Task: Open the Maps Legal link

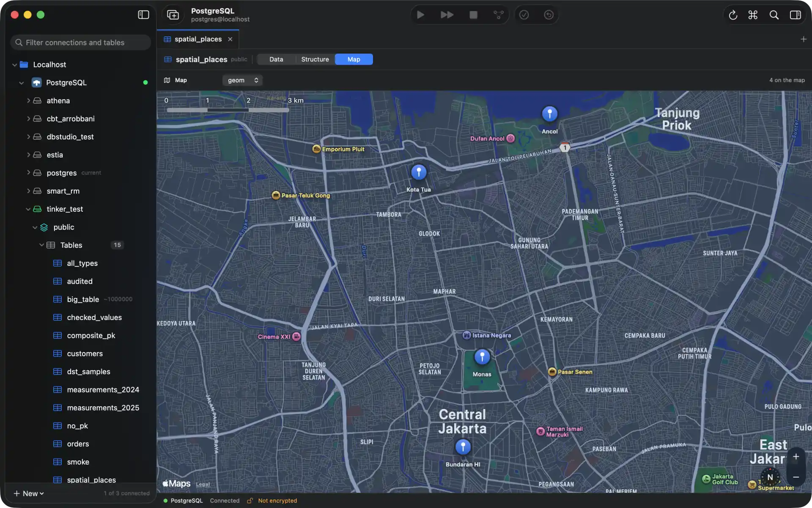Action: pyautogui.click(x=203, y=484)
